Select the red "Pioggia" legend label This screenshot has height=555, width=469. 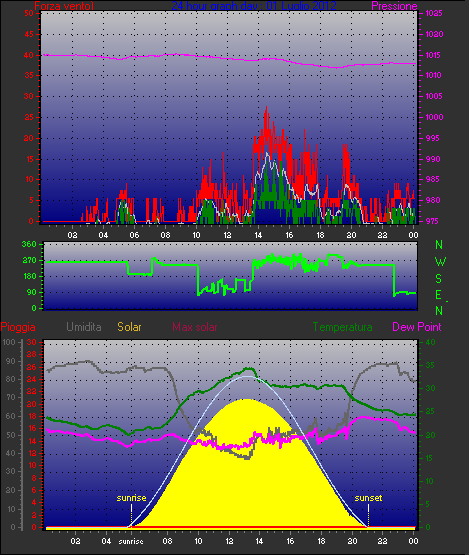(18, 327)
